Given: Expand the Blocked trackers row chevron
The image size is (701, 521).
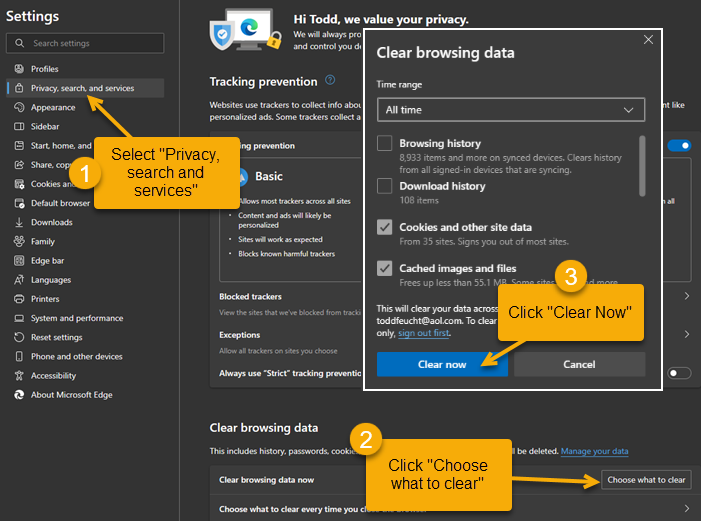Looking at the screenshot, I should pos(687,296).
